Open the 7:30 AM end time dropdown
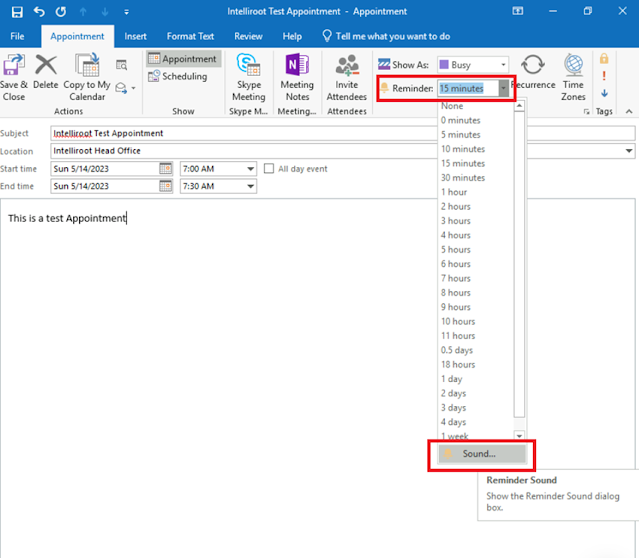639x558 pixels. pyautogui.click(x=251, y=186)
